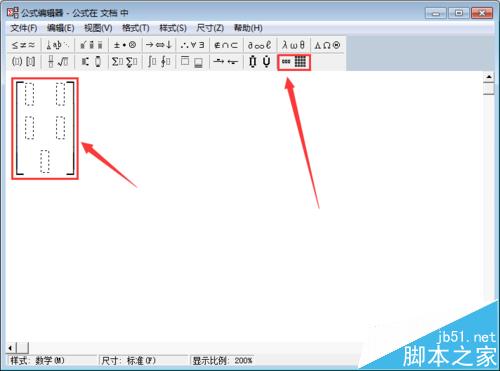
Task: Open the 视图(V) menu
Action: point(98,28)
